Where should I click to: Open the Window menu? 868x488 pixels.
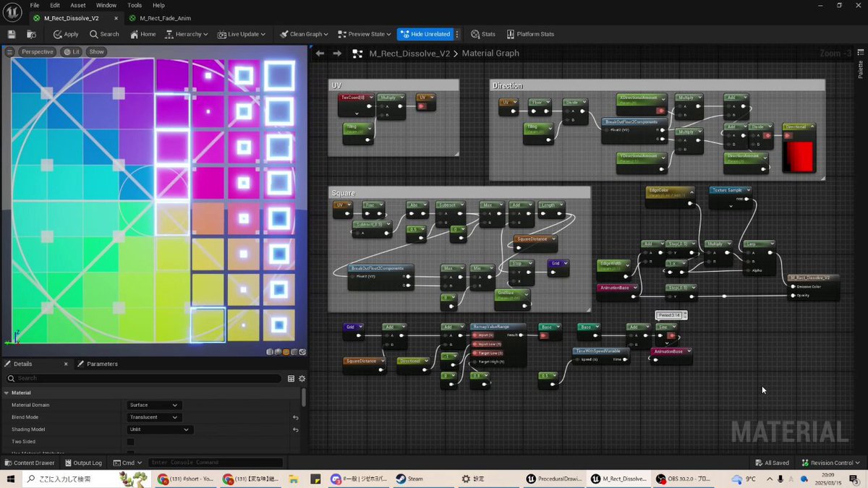click(106, 5)
